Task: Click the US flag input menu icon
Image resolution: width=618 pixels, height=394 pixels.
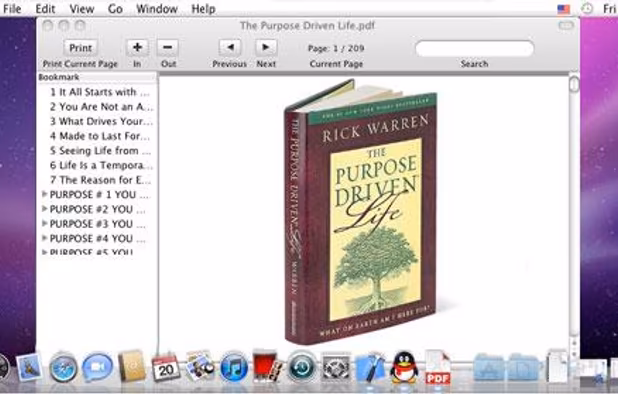Action: [564, 9]
